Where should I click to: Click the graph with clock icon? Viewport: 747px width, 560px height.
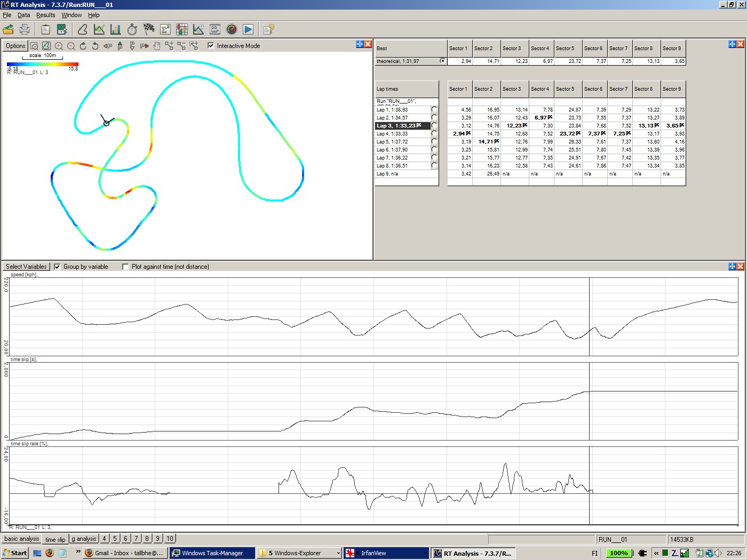[x=198, y=29]
